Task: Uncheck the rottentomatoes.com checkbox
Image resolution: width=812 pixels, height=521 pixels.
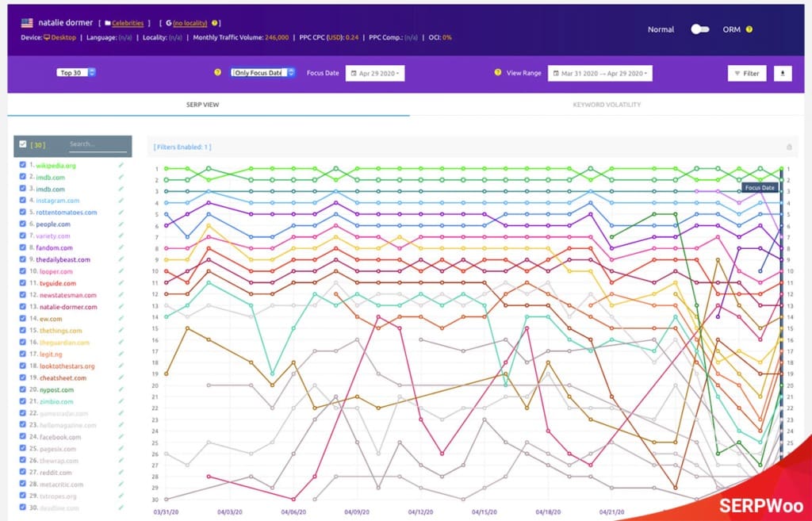Action: 23,213
